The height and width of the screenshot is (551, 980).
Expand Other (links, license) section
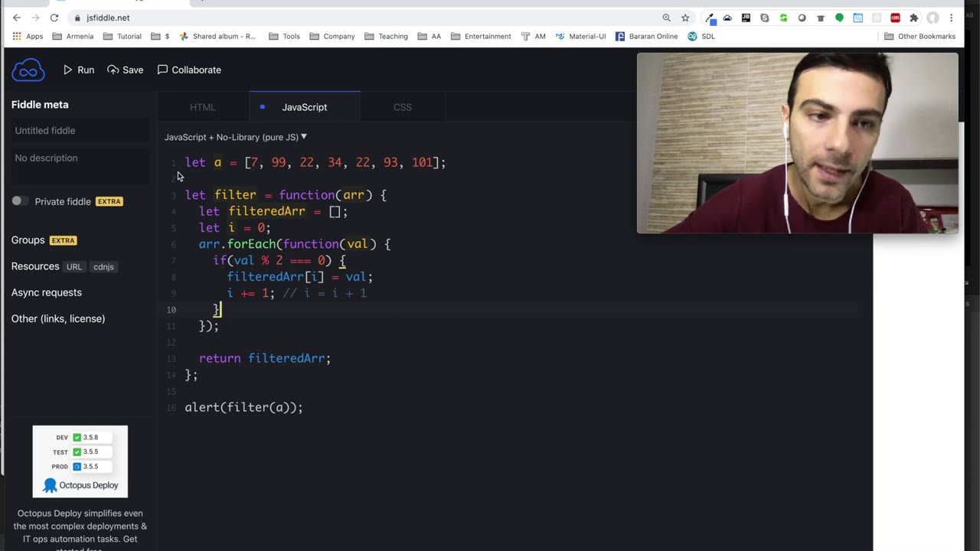click(x=58, y=318)
